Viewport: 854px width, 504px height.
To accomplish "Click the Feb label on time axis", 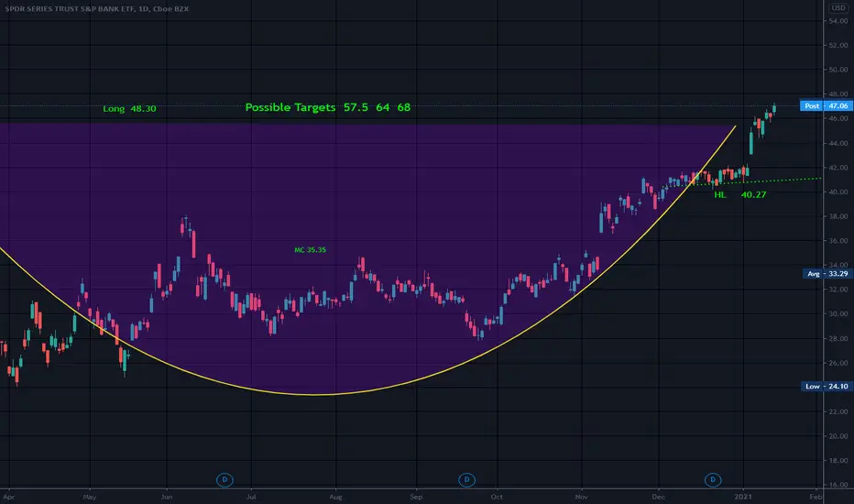I will pyautogui.click(x=816, y=497).
